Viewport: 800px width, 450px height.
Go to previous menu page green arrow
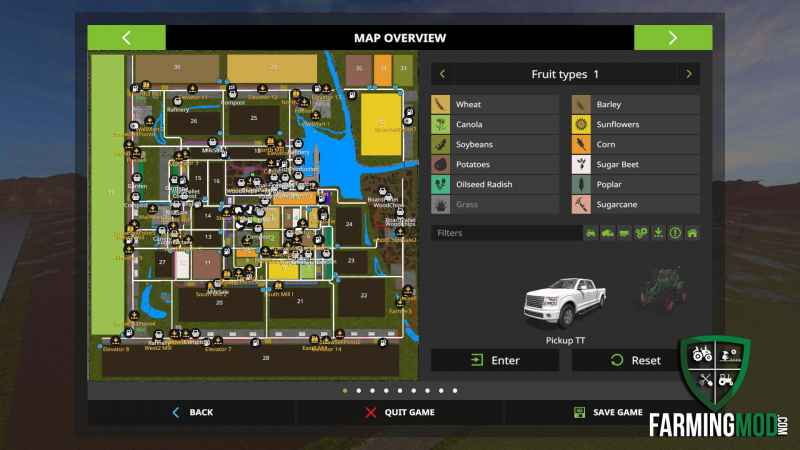click(x=127, y=38)
